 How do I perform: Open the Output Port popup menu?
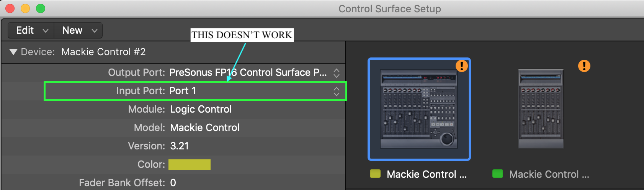[336, 73]
